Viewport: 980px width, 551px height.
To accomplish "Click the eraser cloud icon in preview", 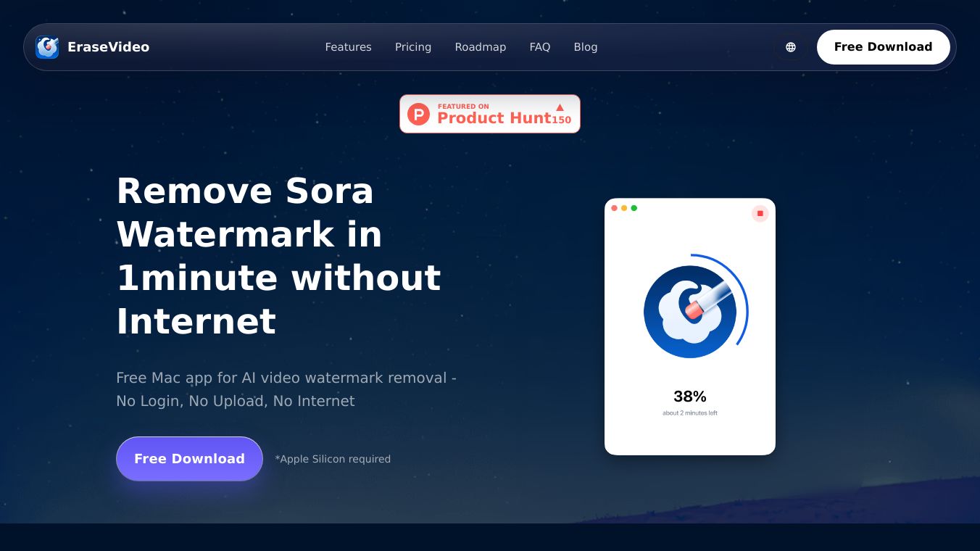I will pyautogui.click(x=690, y=312).
